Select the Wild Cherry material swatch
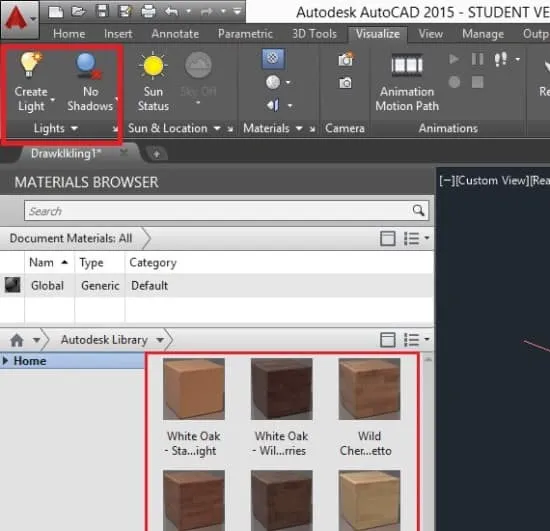The height and width of the screenshot is (531, 550). (x=369, y=389)
